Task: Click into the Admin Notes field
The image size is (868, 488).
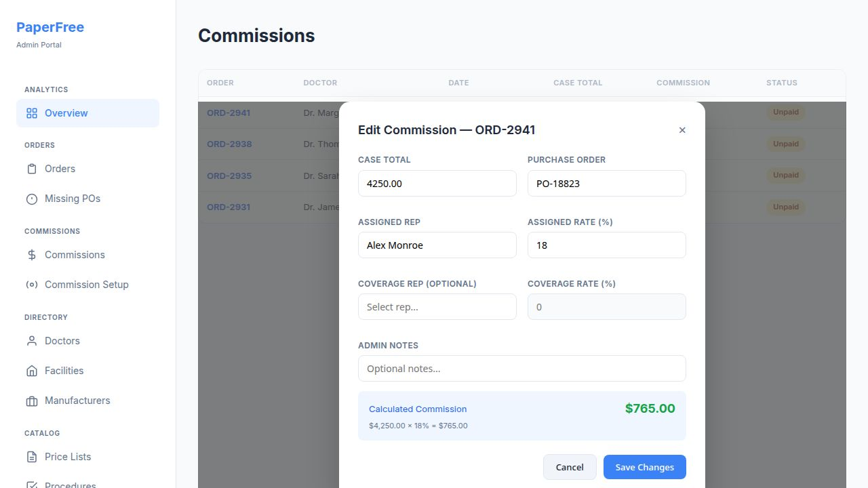Action: click(x=521, y=369)
